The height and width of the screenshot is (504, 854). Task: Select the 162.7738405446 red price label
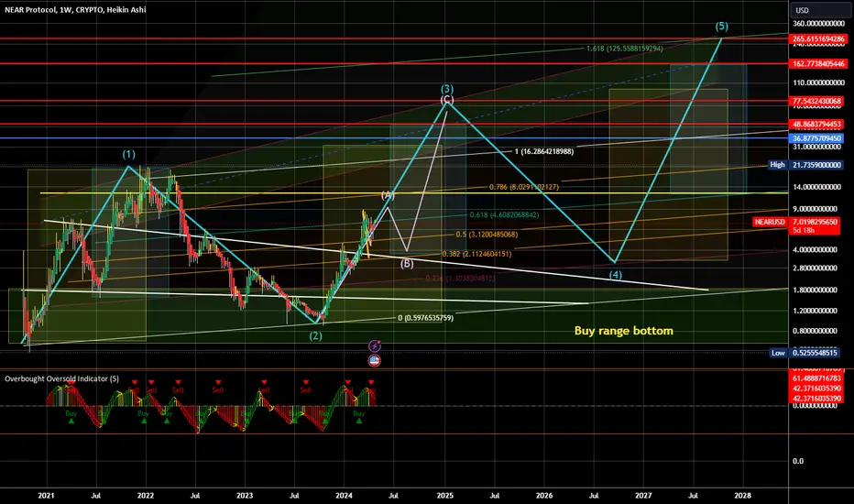pyautogui.click(x=818, y=64)
